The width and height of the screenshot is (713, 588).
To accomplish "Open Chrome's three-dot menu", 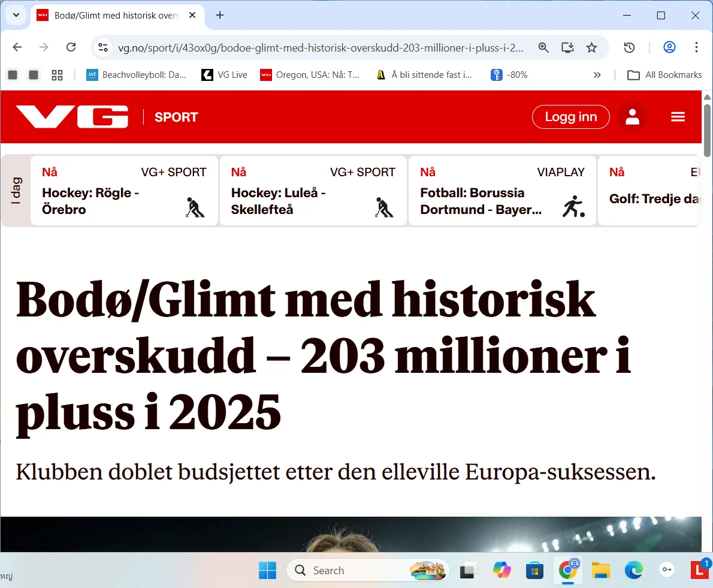I will [696, 47].
